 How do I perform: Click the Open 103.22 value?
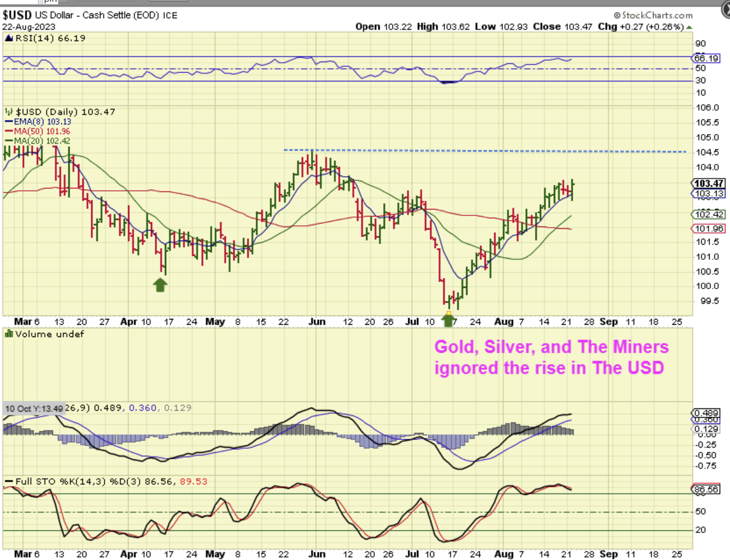pyautogui.click(x=384, y=26)
